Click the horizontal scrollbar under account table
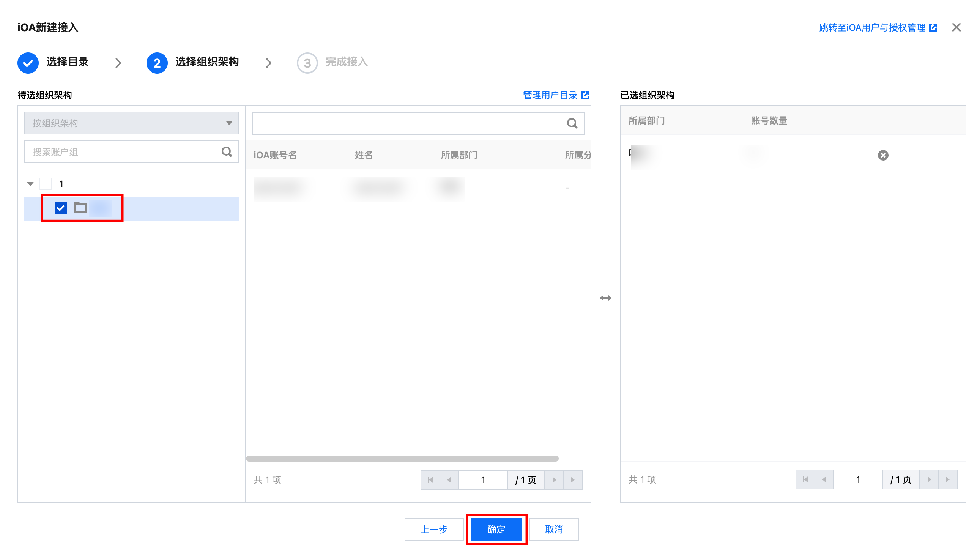Screen dimensions: 980x558 [402, 459]
